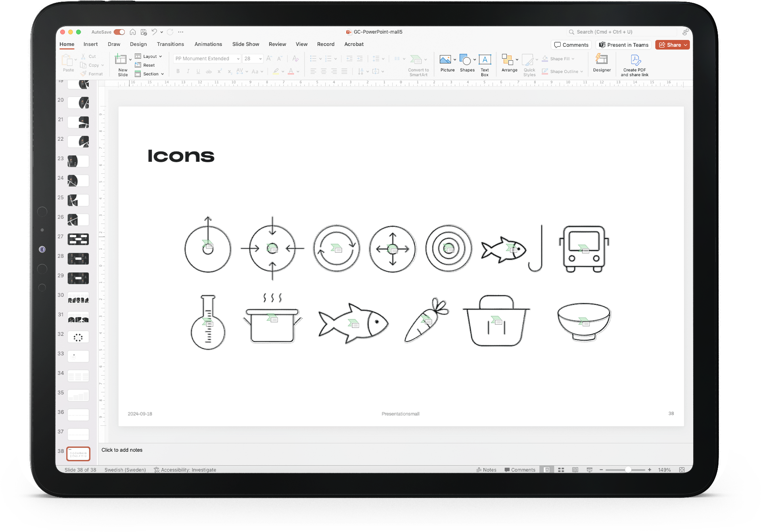Click the increase indent icon
The image size is (761, 532).
coord(360,58)
